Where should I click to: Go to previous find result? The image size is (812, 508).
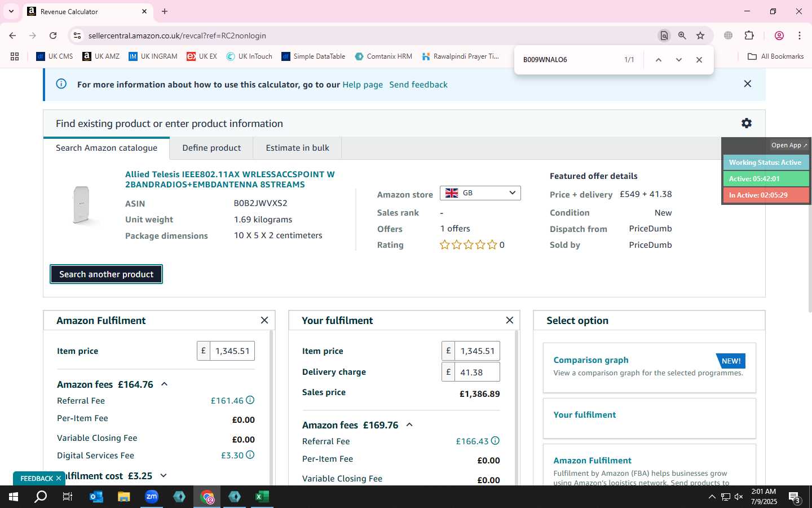[x=658, y=60]
